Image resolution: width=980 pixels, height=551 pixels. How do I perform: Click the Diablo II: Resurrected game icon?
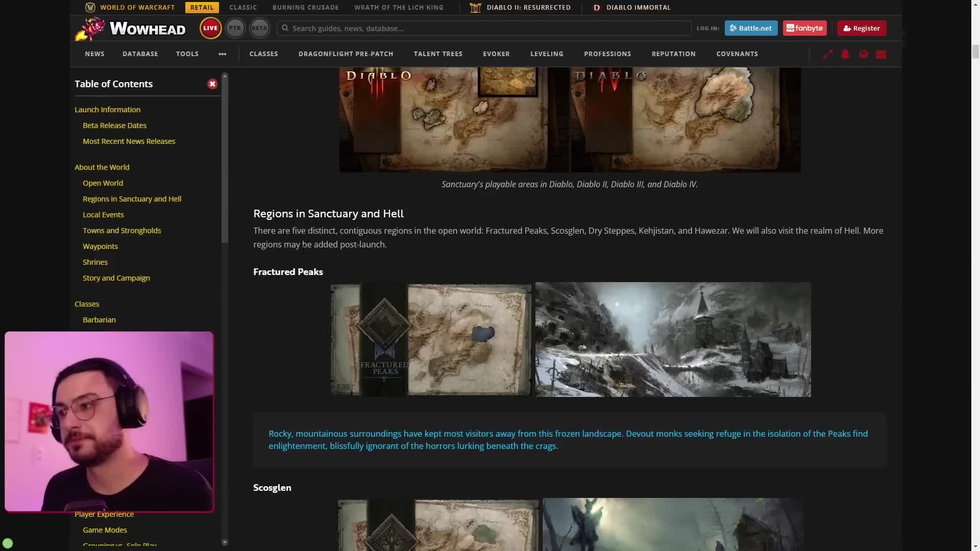[x=476, y=7]
